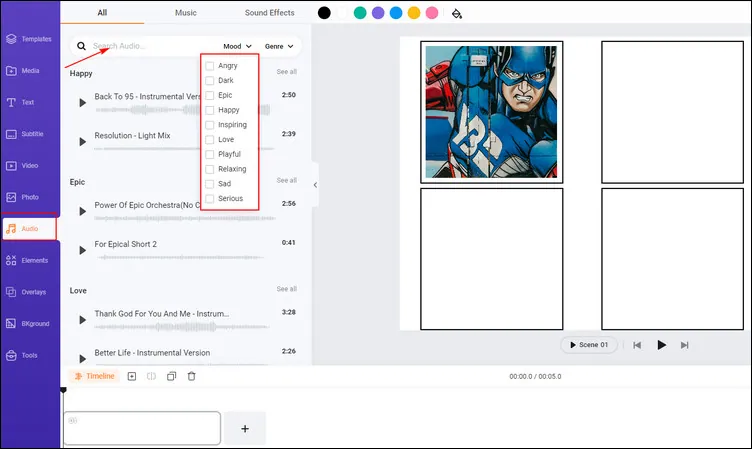Check the Playful mood checkbox
Viewport: 752px width, 449px height.
tap(210, 154)
